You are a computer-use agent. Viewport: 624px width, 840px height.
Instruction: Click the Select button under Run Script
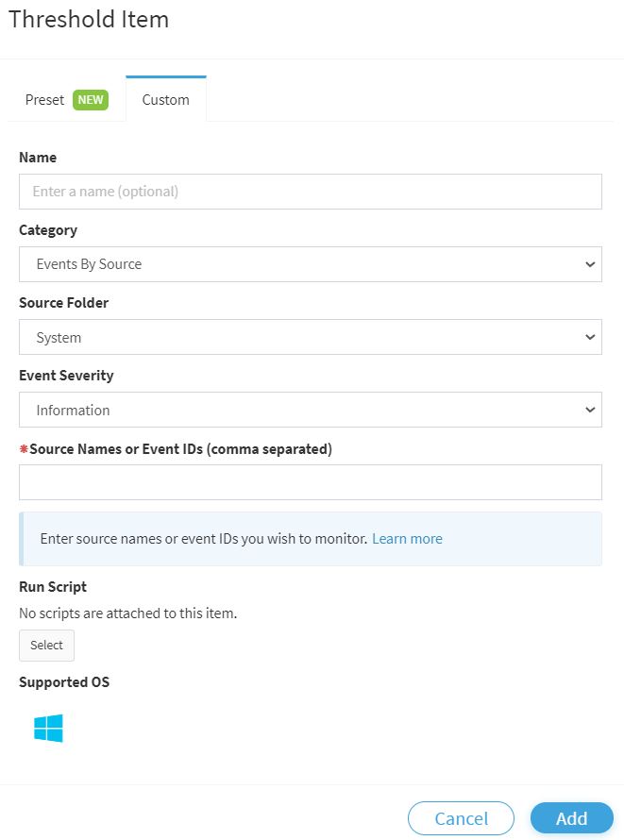pos(46,645)
